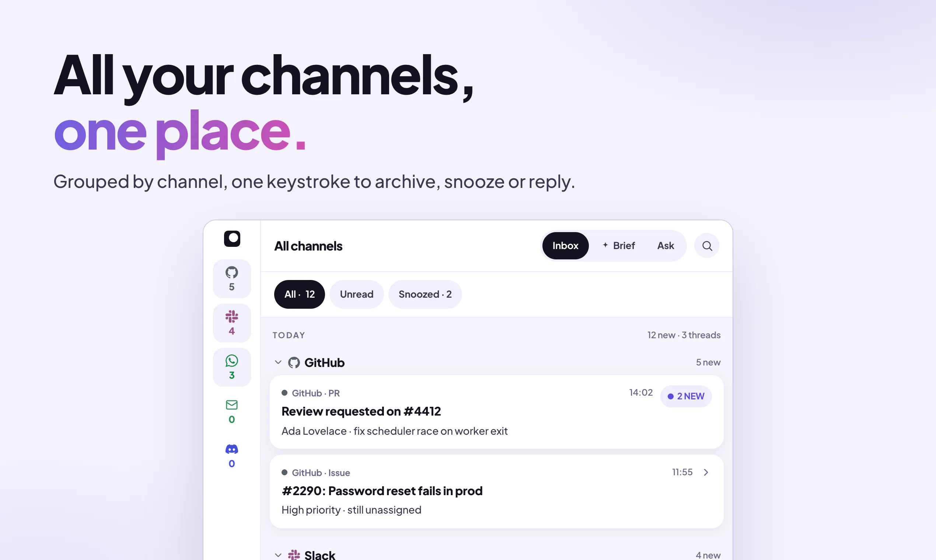Image resolution: width=936 pixels, height=560 pixels.
Task: Click the 5 new count for GitHub
Action: (708, 362)
